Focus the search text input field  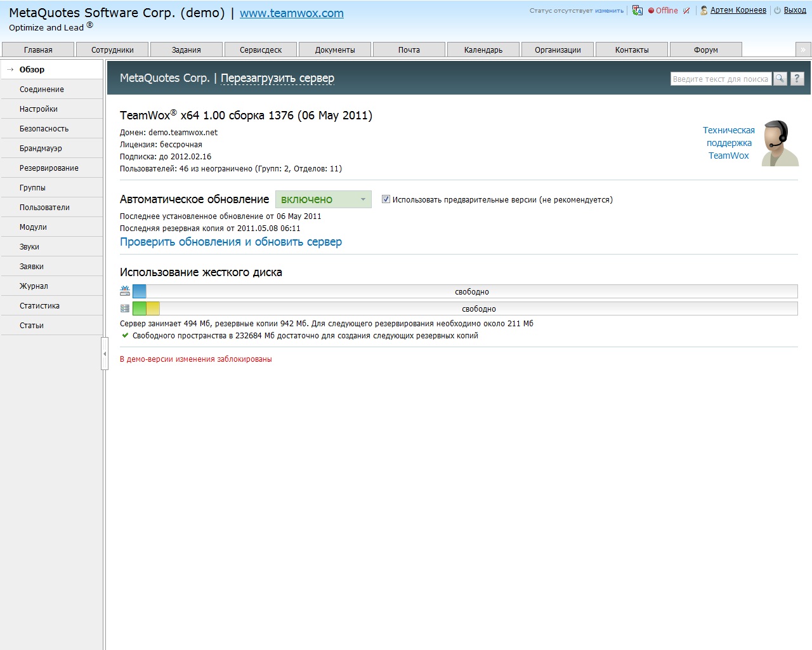point(721,79)
